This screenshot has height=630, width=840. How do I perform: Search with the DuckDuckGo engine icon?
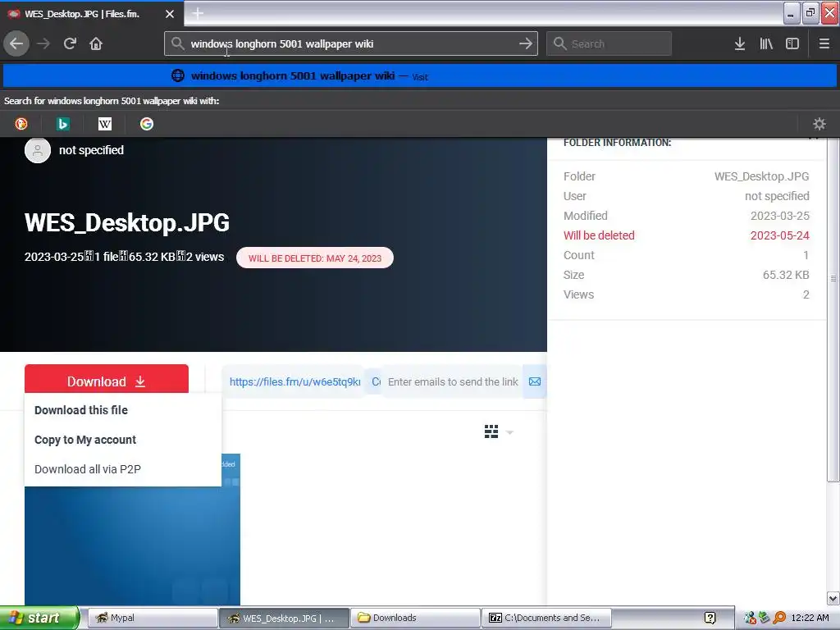click(x=21, y=125)
